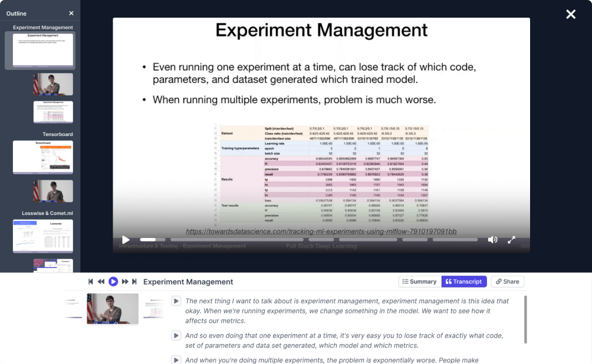Close the Outline sidebar with its X
Screen dimensions: 592x364
[73, 13]
